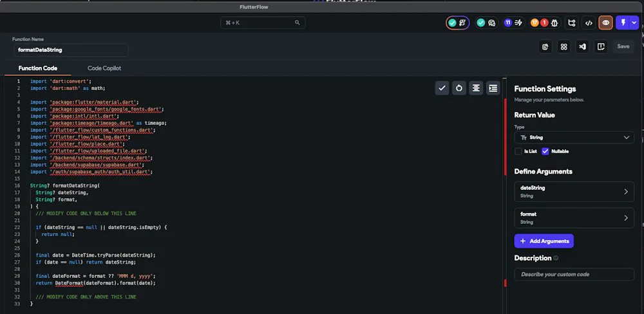Click the Define Arguments heading

tap(544, 172)
